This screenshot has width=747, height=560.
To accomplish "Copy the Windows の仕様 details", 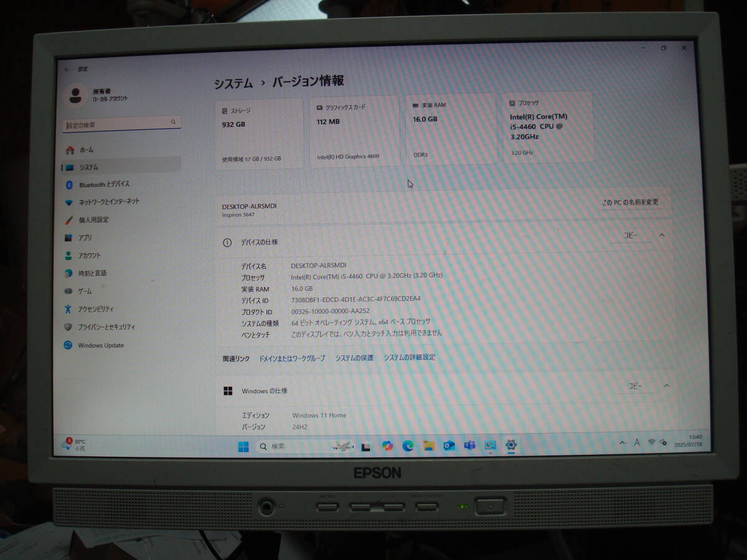I will 634,386.
